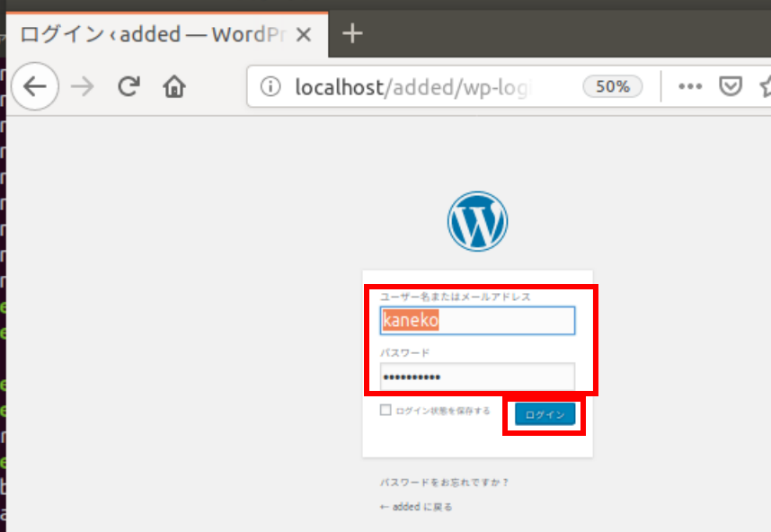Screen dimensions: 771x532
Task: Enable the ログイン状態を保存する checkbox
Action: 385,410
